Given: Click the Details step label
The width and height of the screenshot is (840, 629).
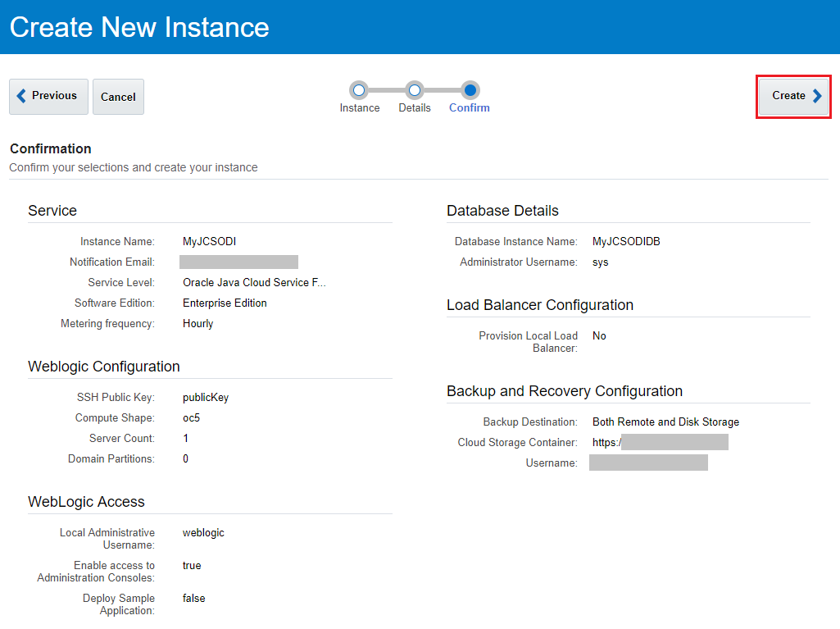Looking at the screenshot, I should 415,108.
